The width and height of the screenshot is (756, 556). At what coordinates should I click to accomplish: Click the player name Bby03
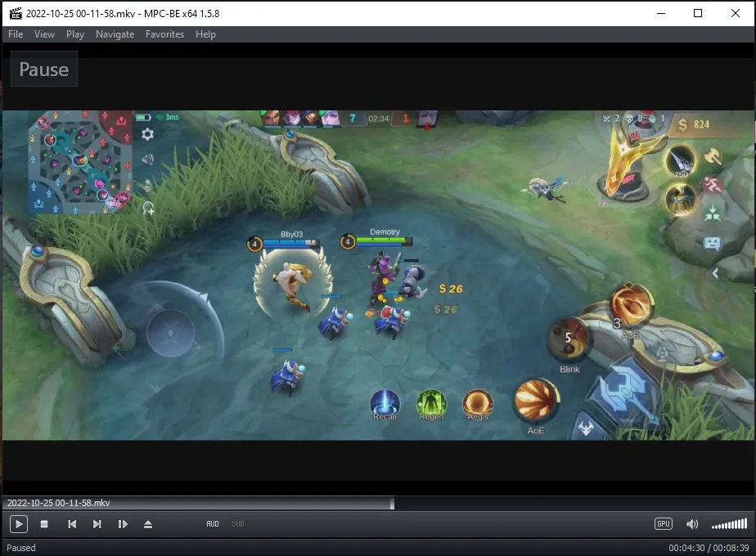coord(292,234)
